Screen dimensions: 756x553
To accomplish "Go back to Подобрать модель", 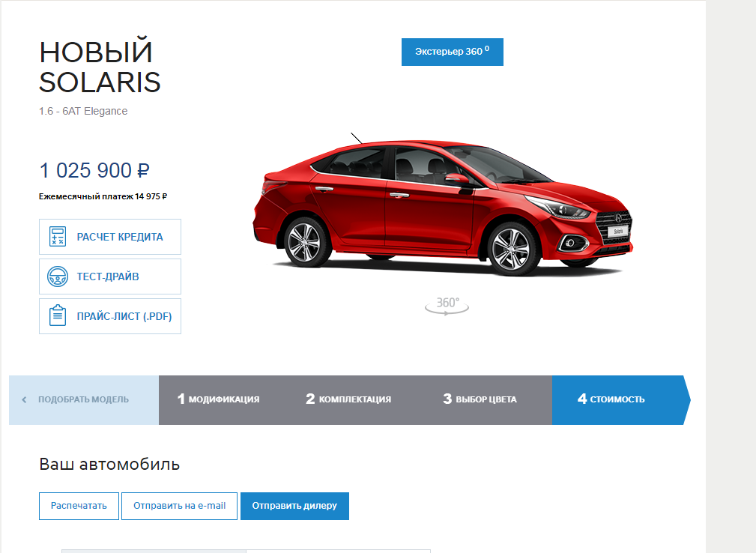I will (84, 399).
